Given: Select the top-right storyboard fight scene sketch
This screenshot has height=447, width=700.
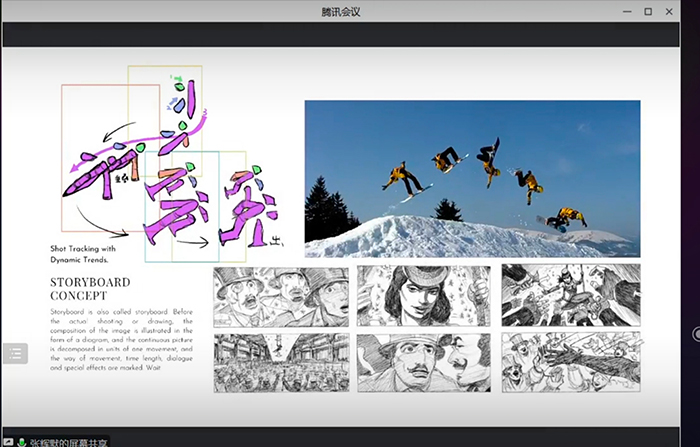Looking at the screenshot, I should (570, 296).
